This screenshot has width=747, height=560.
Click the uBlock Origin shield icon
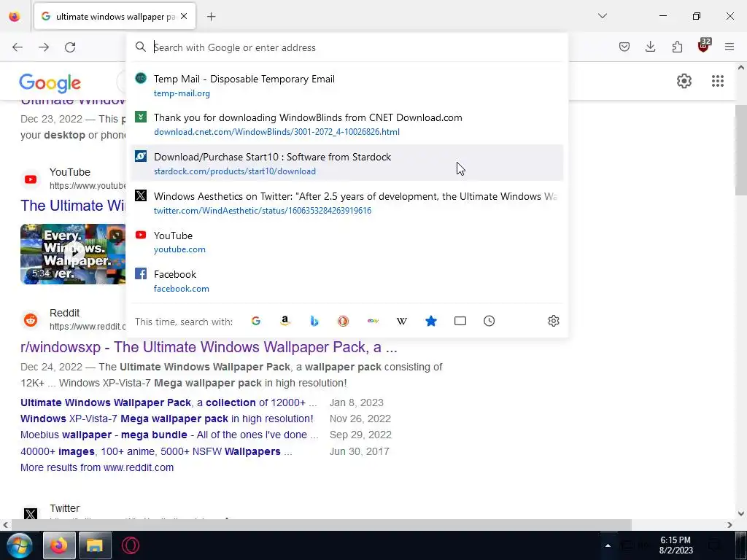[x=704, y=46]
